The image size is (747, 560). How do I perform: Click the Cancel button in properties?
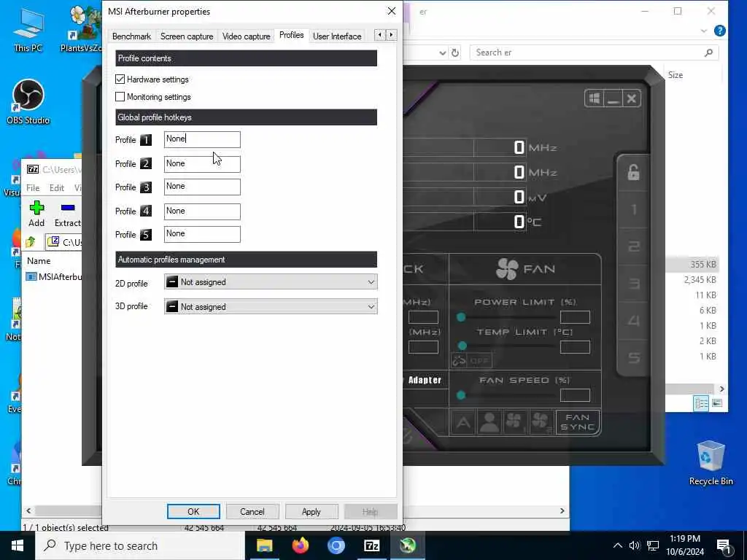[x=252, y=511]
